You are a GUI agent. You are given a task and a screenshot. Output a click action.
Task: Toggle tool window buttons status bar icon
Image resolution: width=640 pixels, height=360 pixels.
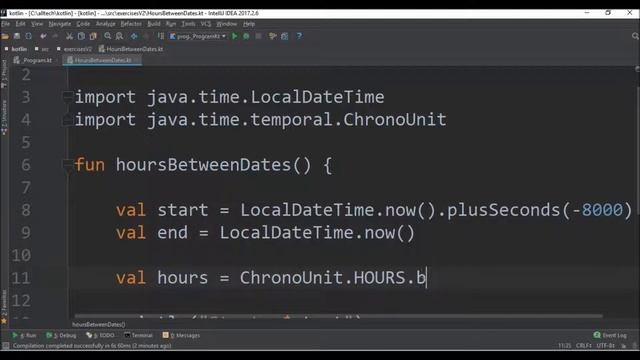click(x=5, y=346)
